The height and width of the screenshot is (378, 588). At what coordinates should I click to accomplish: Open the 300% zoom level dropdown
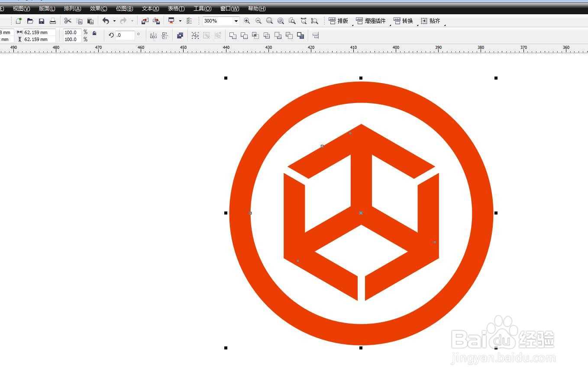pos(236,21)
